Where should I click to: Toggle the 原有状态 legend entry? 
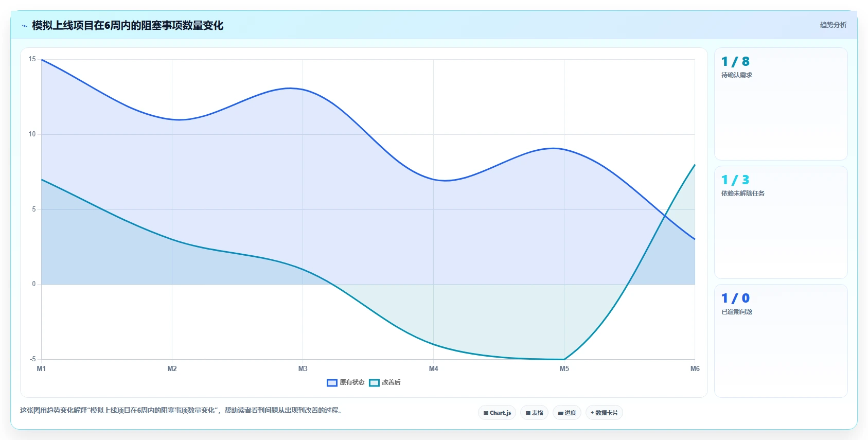click(x=346, y=382)
